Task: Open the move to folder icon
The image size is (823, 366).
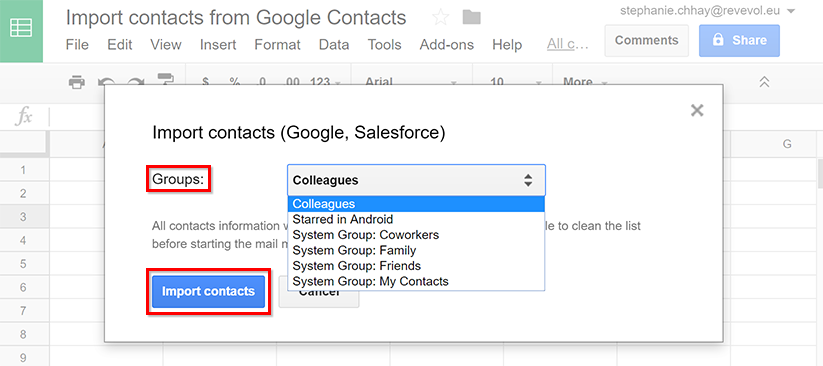Action: pyautogui.click(x=471, y=18)
